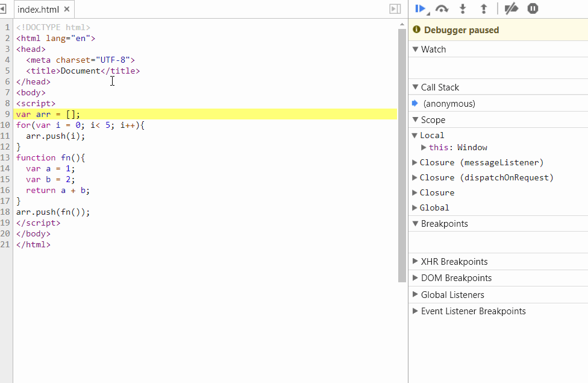Click the 'Debugger paused' status message
This screenshot has height=383, width=588.
(x=461, y=30)
